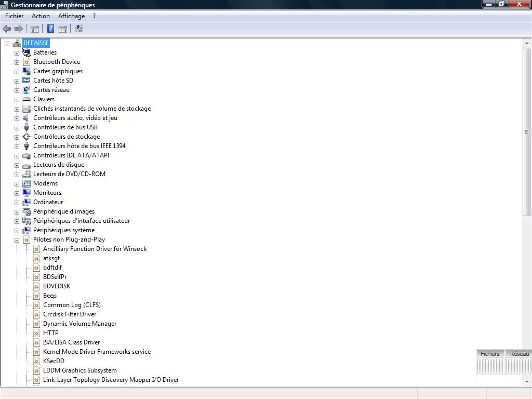Select the BDVEDISK driver entry
This screenshot has width=532, height=399.
point(57,286)
